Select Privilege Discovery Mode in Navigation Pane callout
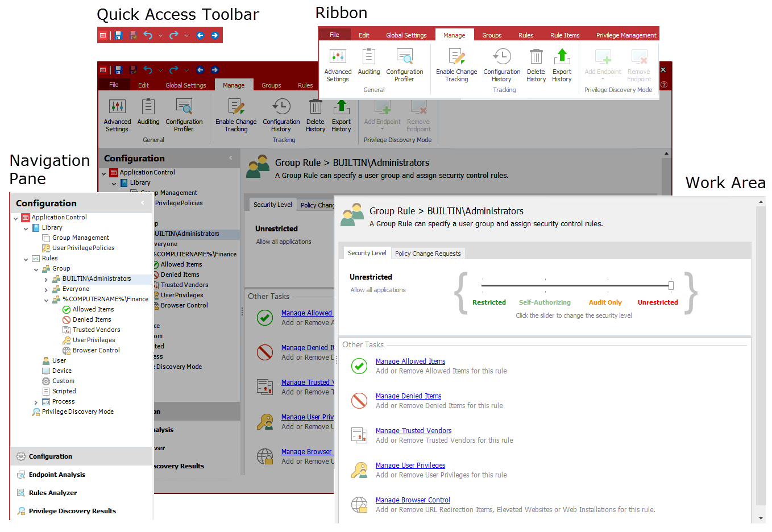This screenshot has width=772, height=532. click(x=78, y=412)
